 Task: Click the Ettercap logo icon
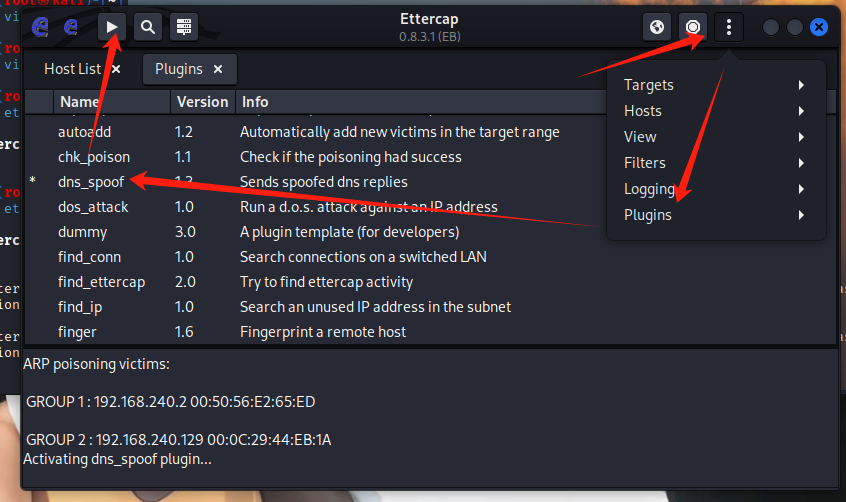[x=40, y=27]
